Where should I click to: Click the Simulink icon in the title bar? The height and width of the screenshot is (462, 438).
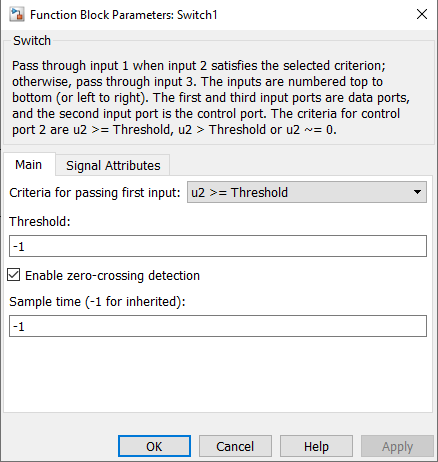17,15
